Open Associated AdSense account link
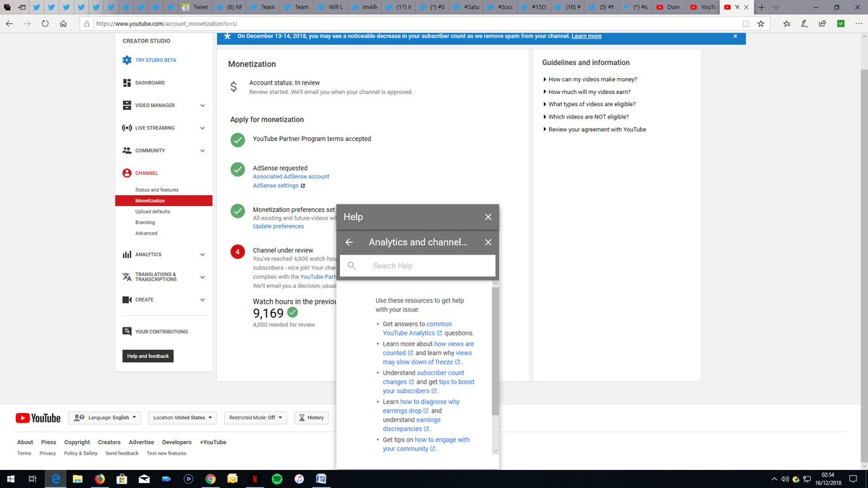This screenshot has width=868, height=488. [291, 176]
